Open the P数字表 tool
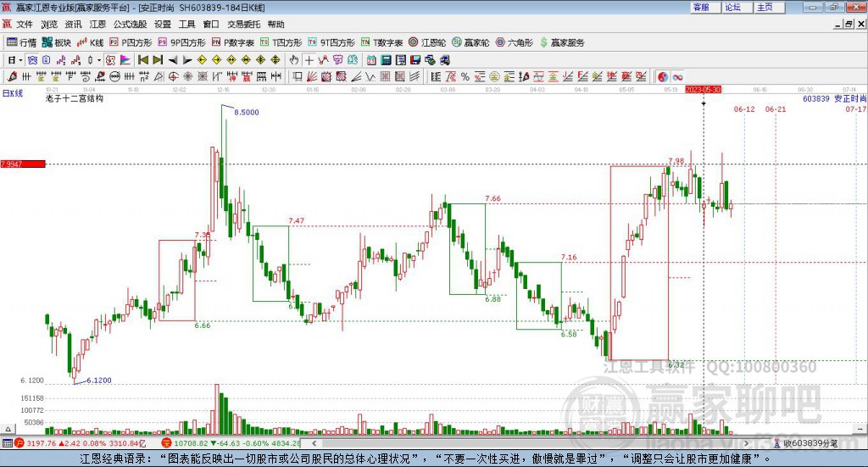The width and height of the screenshot is (868, 467). coord(232,42)
